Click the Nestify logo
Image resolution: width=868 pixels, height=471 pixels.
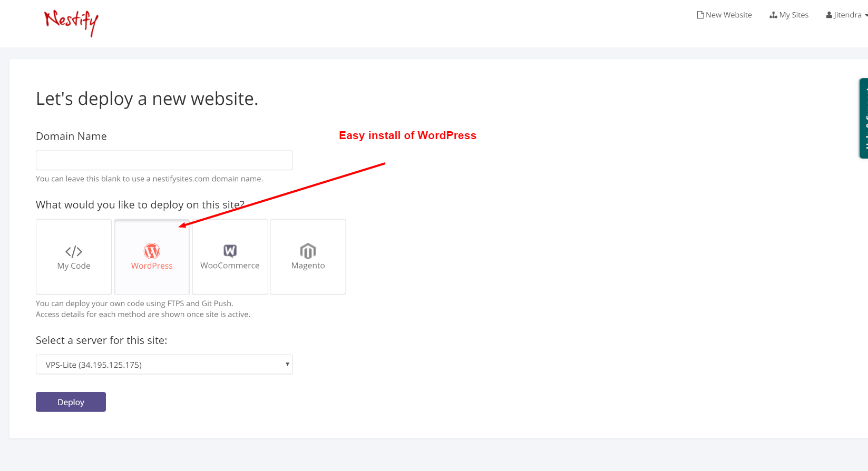point(71,23)
